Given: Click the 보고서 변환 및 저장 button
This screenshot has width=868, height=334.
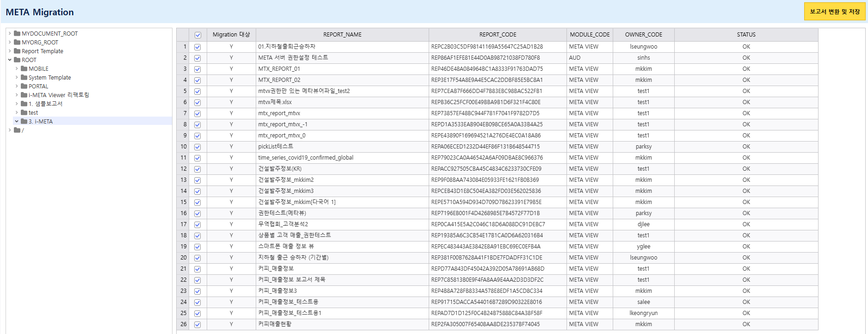Looking at the screenshot, I should click(834, 12).
